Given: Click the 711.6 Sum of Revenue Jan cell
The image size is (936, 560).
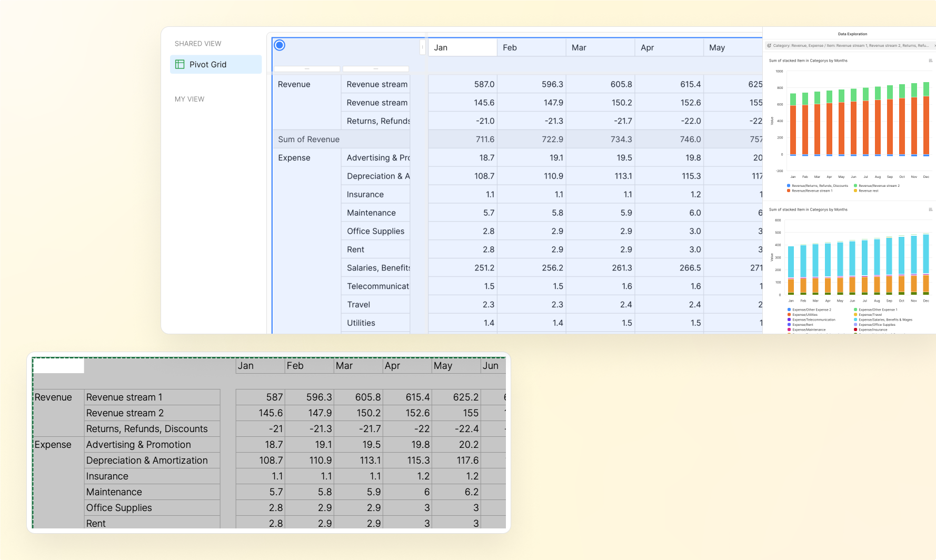Looking at the screenshot, I should (463, 139).
